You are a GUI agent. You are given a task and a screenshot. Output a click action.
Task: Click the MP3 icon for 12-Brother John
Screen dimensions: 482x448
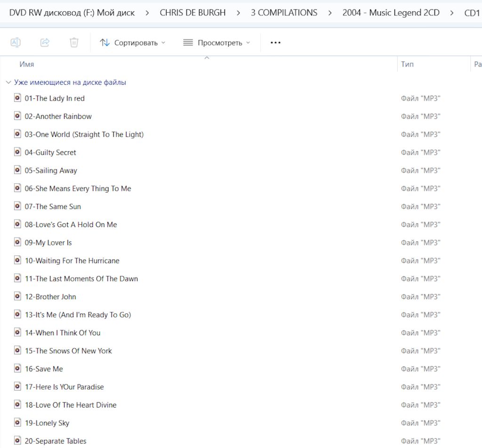tap(17, 296)
